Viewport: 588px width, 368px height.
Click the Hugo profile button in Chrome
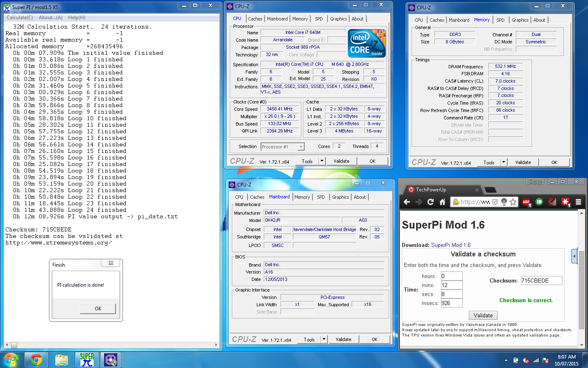[535, 182]
